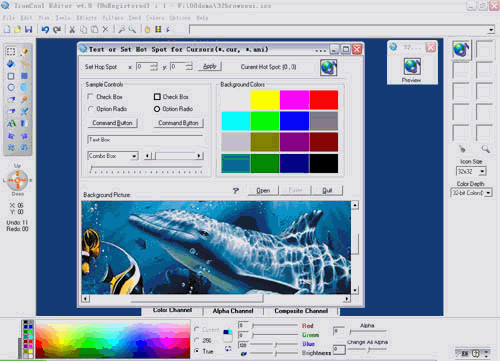Click the Undo arrow in toolbar
The image size is (500, 361).
point(45,30)
